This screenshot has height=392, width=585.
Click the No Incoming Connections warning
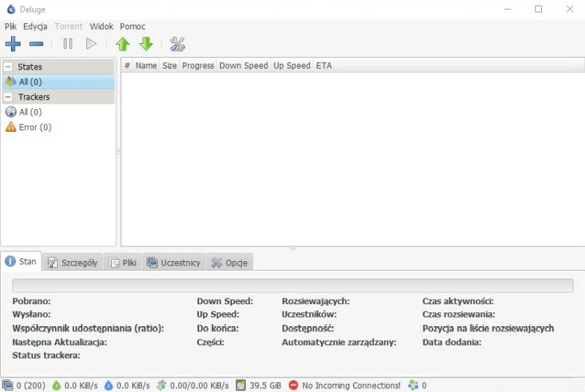click(344, 385)
